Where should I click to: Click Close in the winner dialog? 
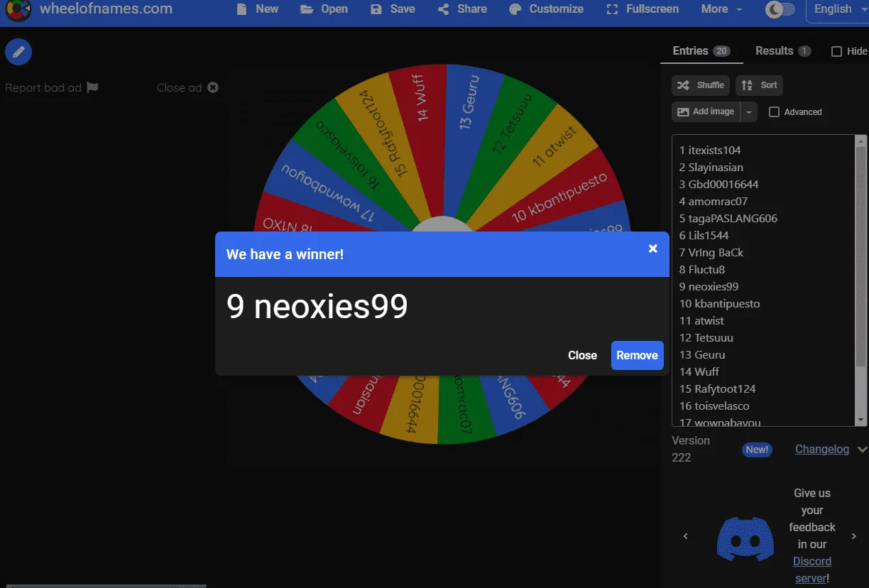[582, 355]
